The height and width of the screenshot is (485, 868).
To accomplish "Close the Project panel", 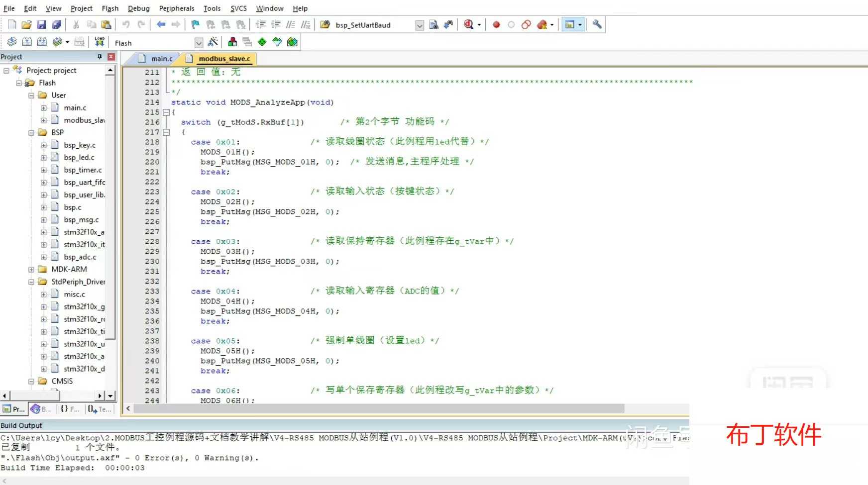I will pos(111,57).
